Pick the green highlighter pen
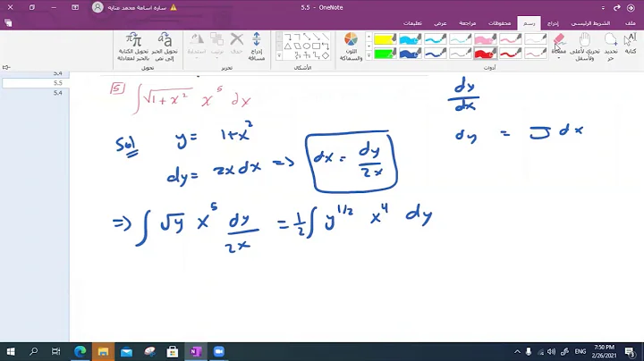Viewport: 644px width, 361px height. pos(386,54)
